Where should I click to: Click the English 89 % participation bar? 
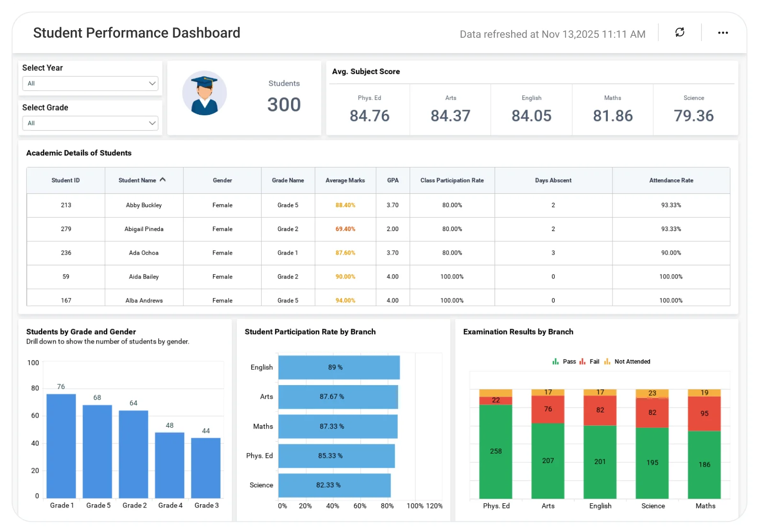click(x=339, y=367)
